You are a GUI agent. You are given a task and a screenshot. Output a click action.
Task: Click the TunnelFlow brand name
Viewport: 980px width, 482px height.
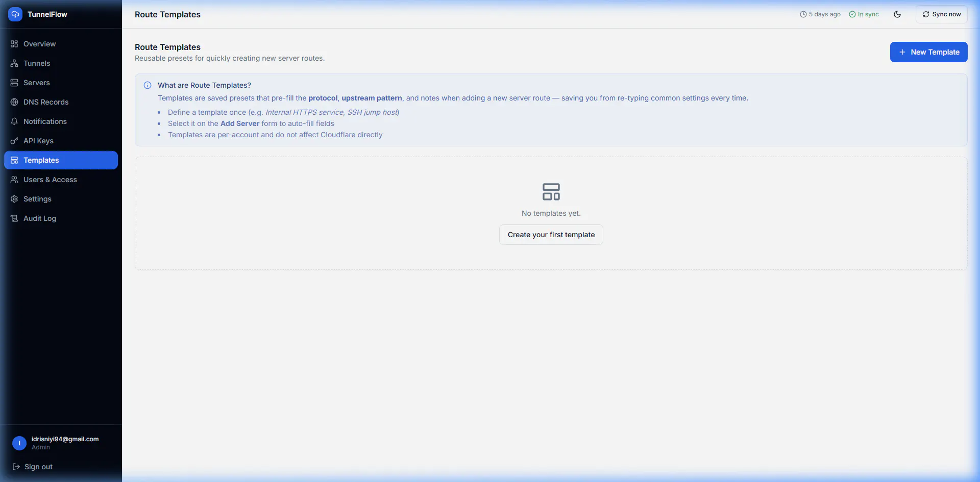click(x=47, y=14)
